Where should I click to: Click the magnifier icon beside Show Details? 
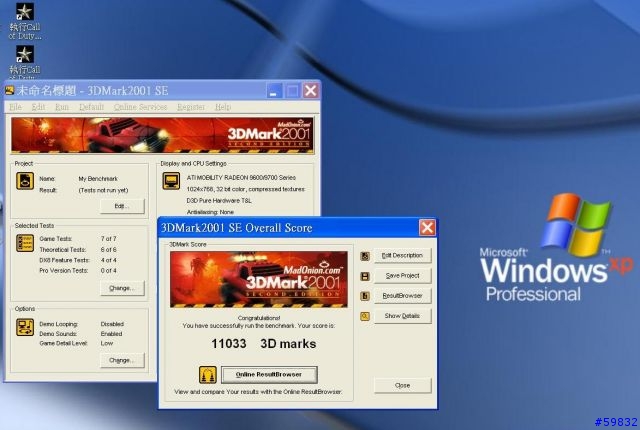point(365,316)
